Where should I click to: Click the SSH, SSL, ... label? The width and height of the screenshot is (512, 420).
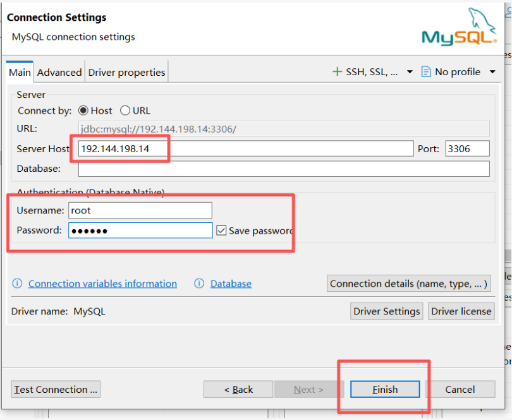click(372, 72)
